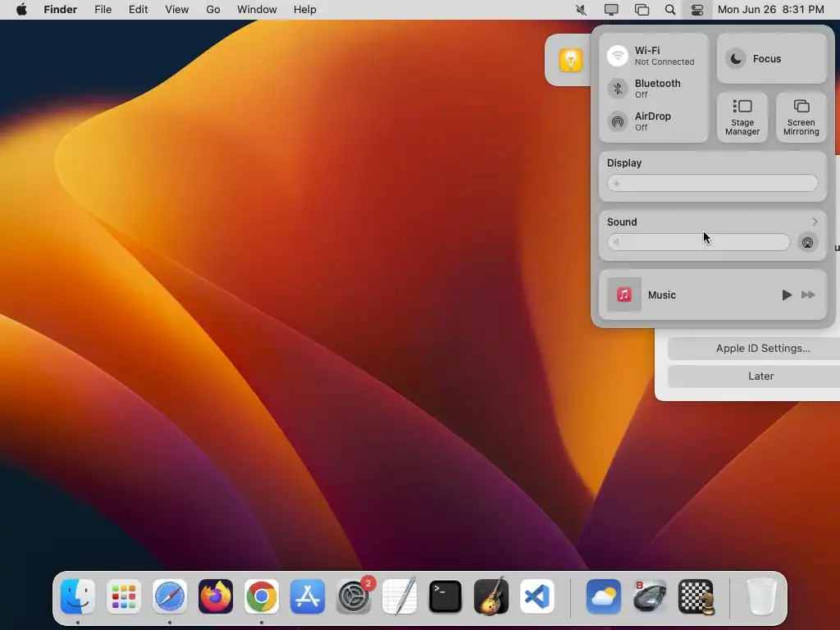Open TextEdit from the Dock

pyautogui.click(x=399, y=596)
